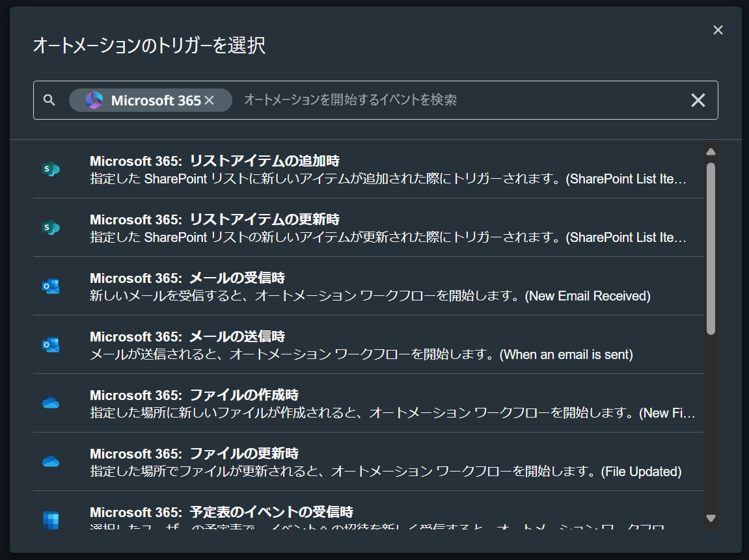This screenshot has height=560, width=749.
Task: Select trigger メールの送信時
Action: (368, 345)
